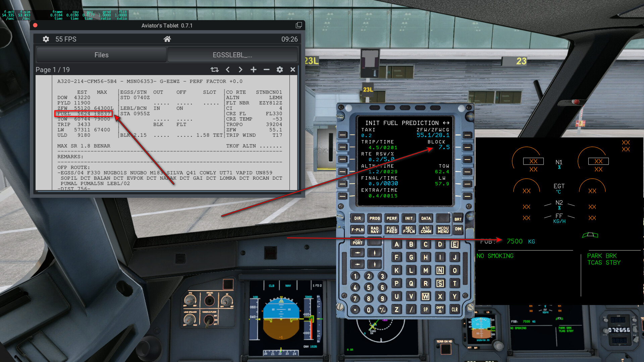
Task: Go to tablet home screen
Action: click(x=167, y=39)
